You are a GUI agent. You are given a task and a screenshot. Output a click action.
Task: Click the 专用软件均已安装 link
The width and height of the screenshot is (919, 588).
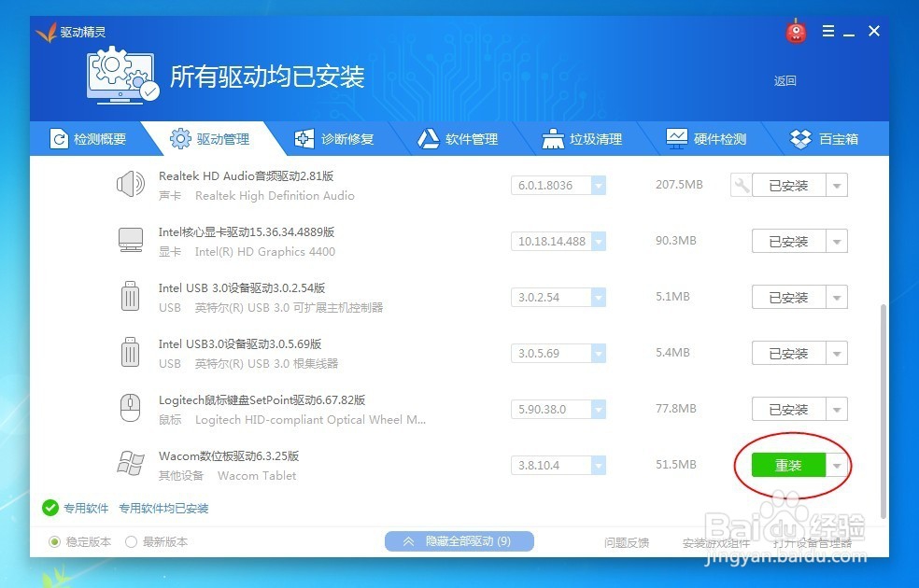point(163,509)
